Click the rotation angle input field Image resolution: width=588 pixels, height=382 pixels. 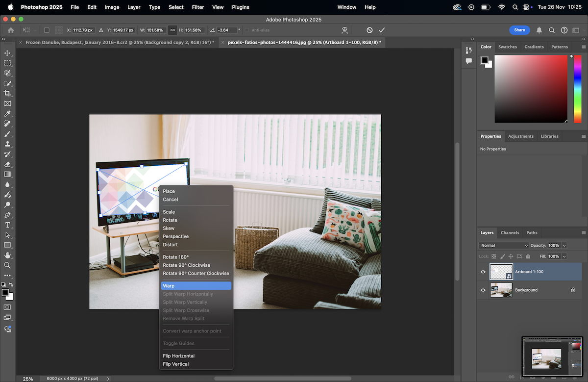coord(226,30)
